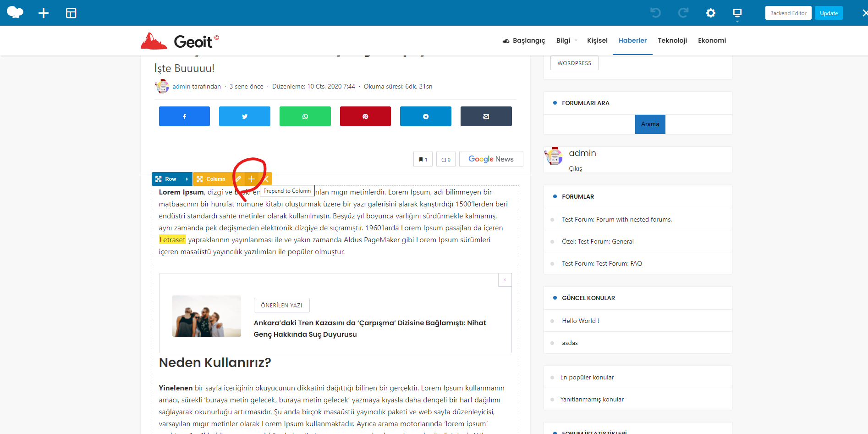The image size is (868, 434).
Task: Share post via email envelope icon
Action: point(486,117)
